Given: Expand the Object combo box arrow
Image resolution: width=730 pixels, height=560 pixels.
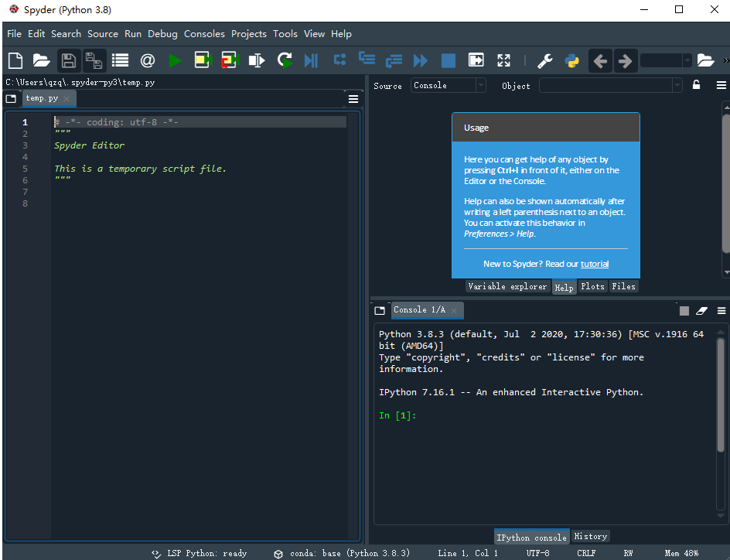Looking at the screenshot, I should pos(677,85).
